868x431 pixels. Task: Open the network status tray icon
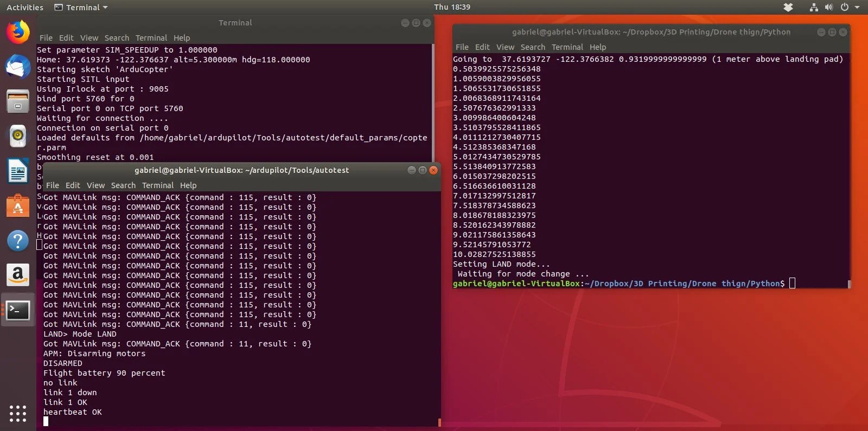point(814,7)
